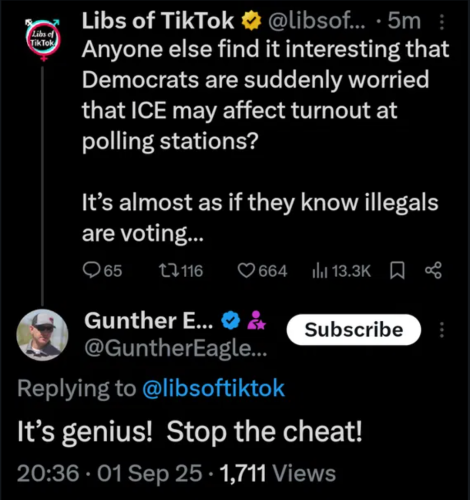Open Libs of TikTok profile avatar
The width and height of the screenshot is (470, 500).
[x=43, y=40]
